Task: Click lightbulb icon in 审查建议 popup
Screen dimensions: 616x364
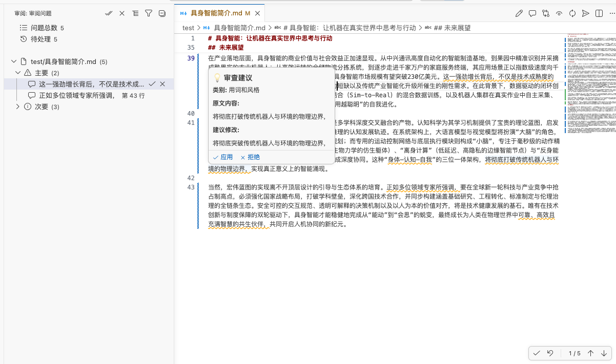Action: 217,78
